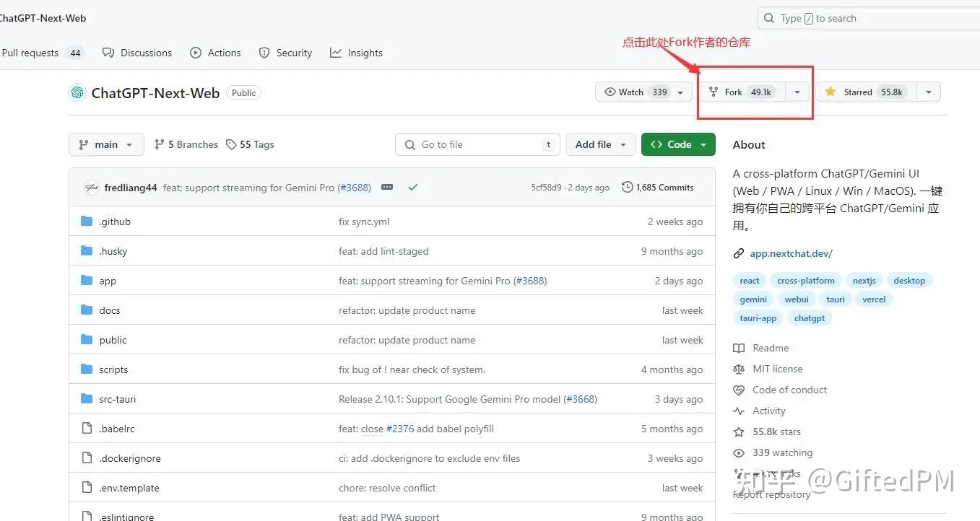
Task: Expand the Add file dropdown arrow
Action: [623, 144]
